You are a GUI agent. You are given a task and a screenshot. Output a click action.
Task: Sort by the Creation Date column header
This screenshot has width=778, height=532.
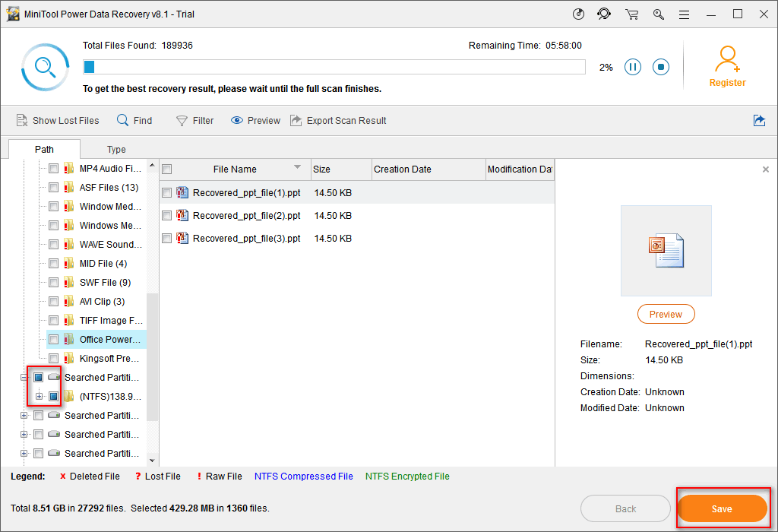(x=429, y=169)
